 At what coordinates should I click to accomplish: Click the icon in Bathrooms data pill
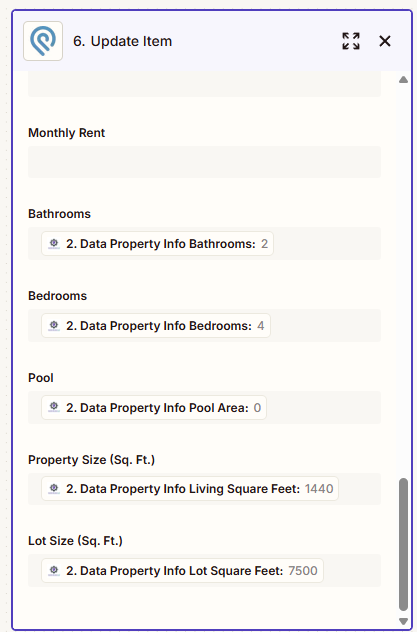click(x=54, y=244)
